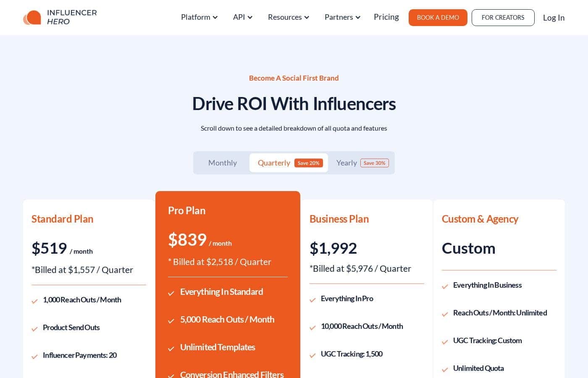Click checkmark beside Everything In Standard
This screenshot has height=378, width=588.
click(x=171, y=293)
